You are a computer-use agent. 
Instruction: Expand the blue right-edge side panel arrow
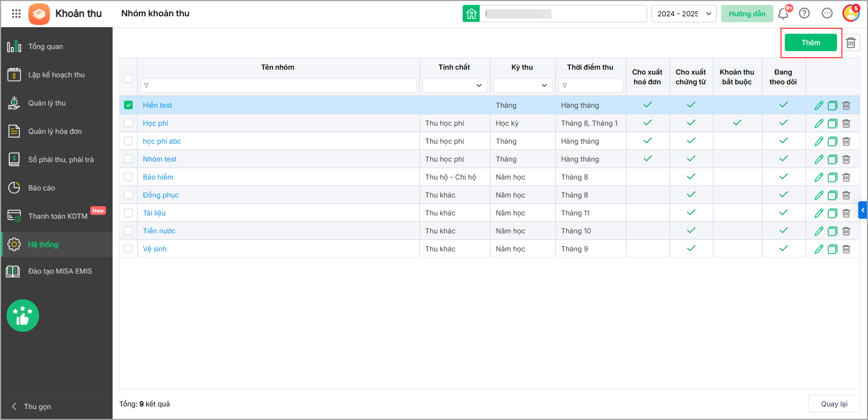point(863,210)
